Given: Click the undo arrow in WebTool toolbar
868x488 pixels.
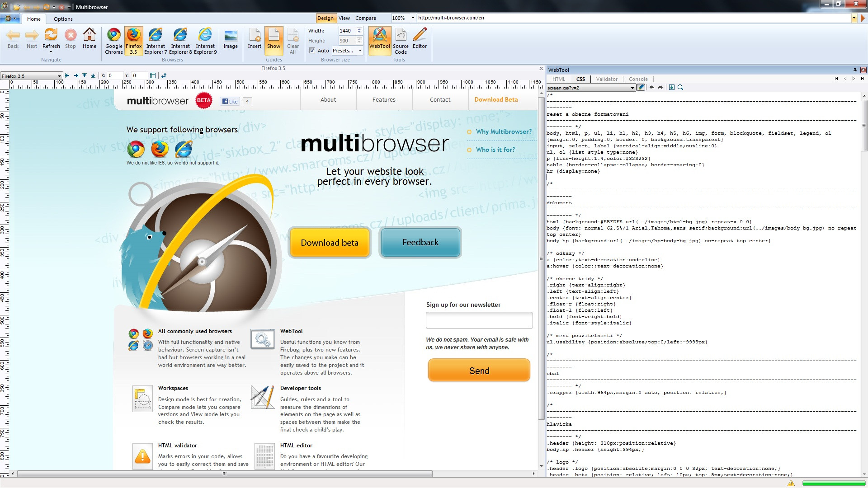Looking at the screenshot, I should click(652, 87).
